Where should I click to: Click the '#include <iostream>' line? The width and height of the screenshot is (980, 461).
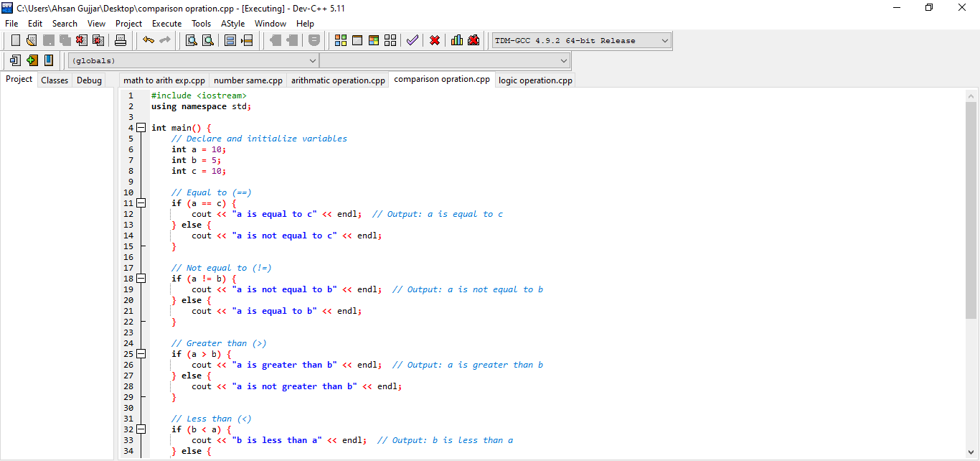pyautogui.click(x=199, y=96)
